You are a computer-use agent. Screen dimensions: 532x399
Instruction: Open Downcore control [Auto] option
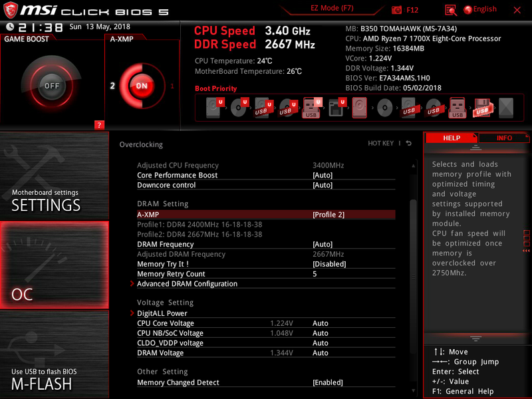[x=323, y=185]
